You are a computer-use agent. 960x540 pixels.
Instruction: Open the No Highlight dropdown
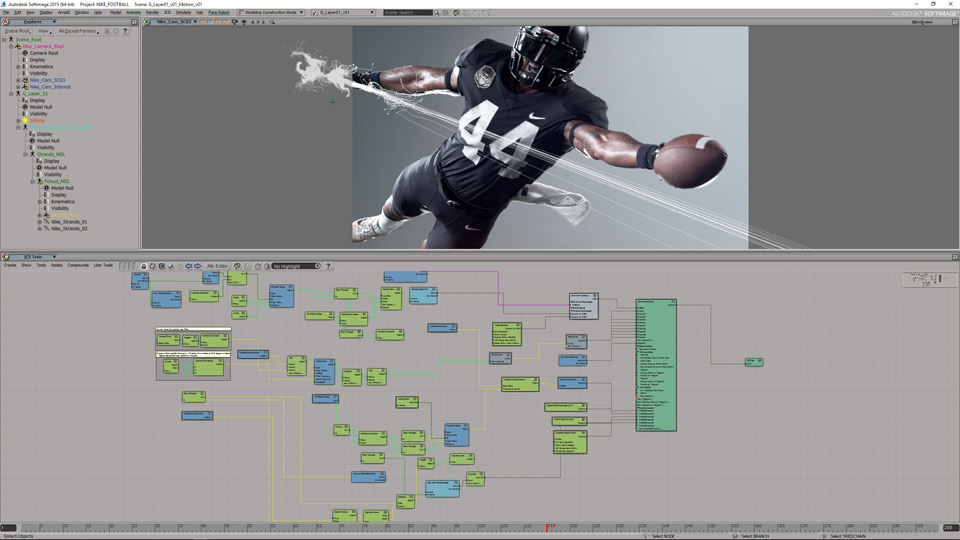(296, 266)
